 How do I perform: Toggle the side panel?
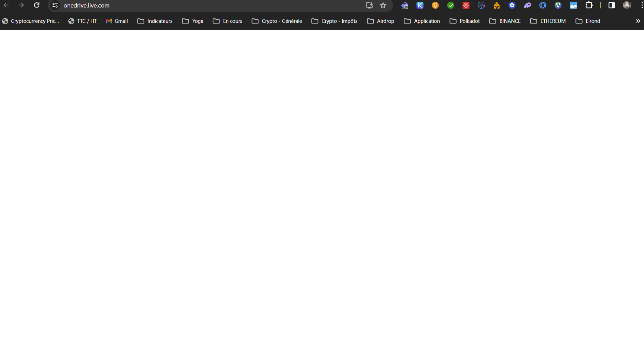pyautogui.click(x=611, y=5)
